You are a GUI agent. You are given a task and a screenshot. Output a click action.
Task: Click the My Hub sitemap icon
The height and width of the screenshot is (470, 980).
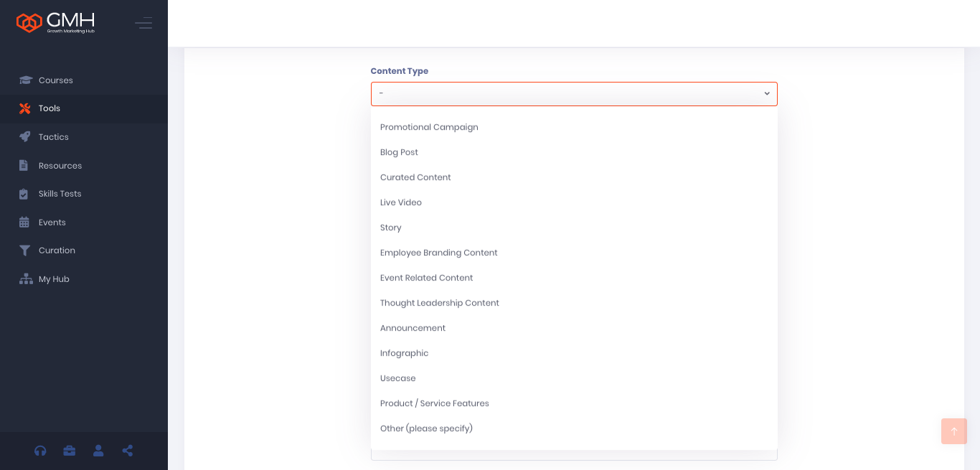pyautogui.click(x=26, y=279)
